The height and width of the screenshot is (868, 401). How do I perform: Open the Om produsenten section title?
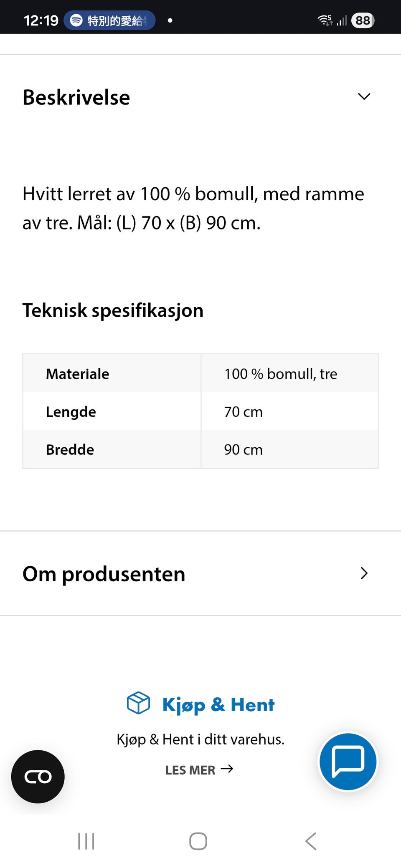coord(104,574)
